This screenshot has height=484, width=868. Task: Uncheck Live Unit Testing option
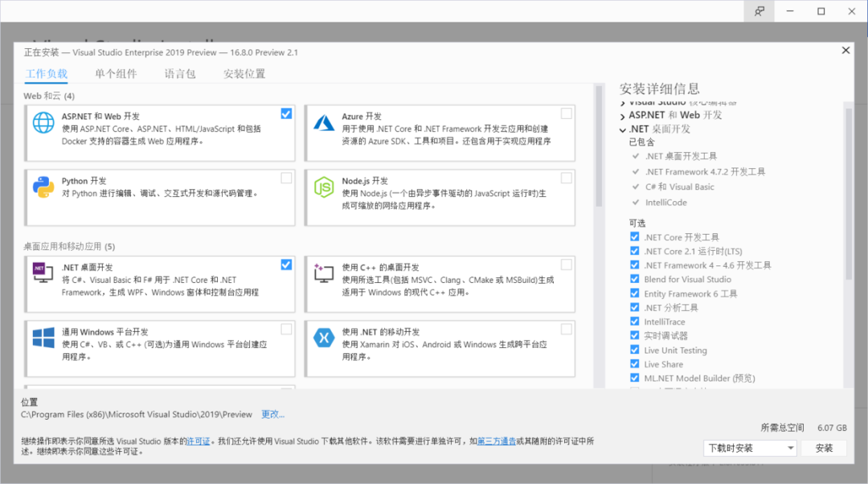click(634, 350)
